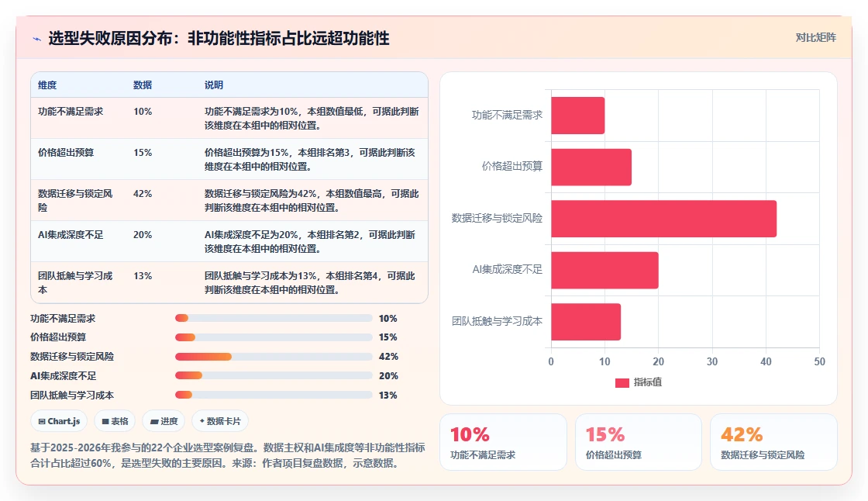
Task: Click the footnote starting 基于2025-2026年
Action: [x=228, y=455]
